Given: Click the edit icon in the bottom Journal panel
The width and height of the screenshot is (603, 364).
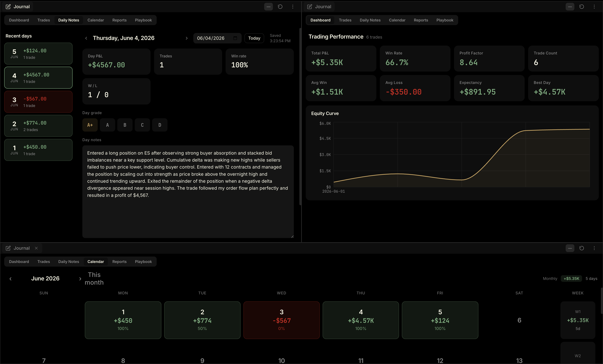Looking at the screenshot, I should 8,248.
